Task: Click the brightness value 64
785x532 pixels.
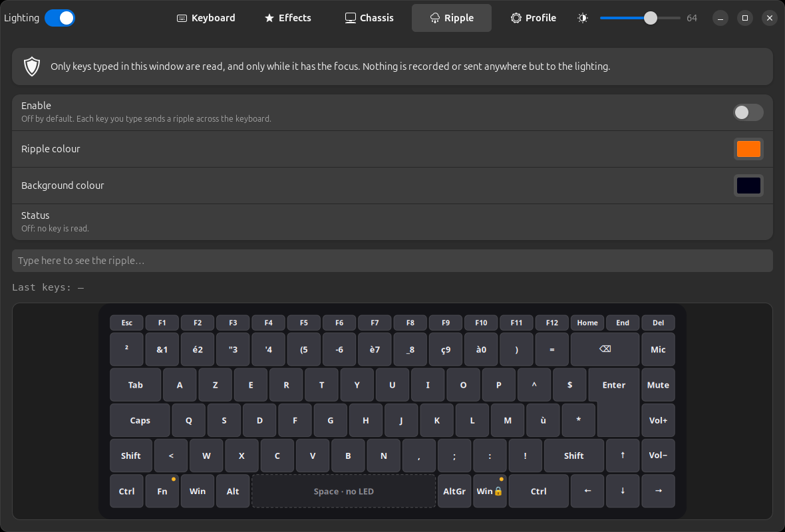Action: 692,18
